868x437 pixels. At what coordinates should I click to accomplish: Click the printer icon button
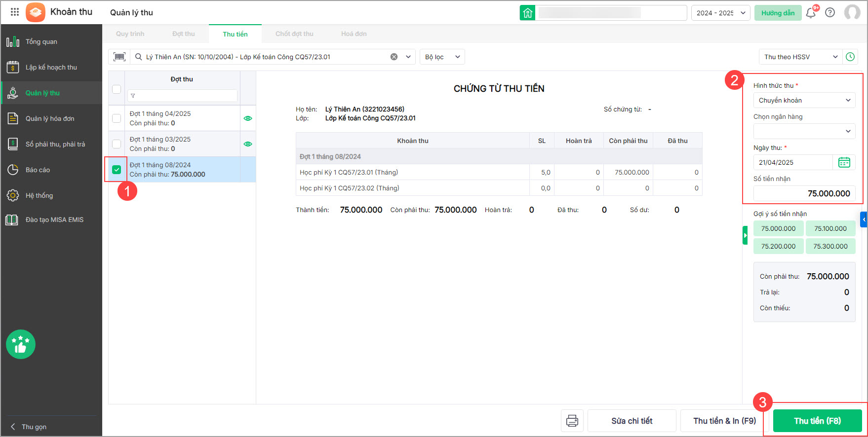pos(572,421)
